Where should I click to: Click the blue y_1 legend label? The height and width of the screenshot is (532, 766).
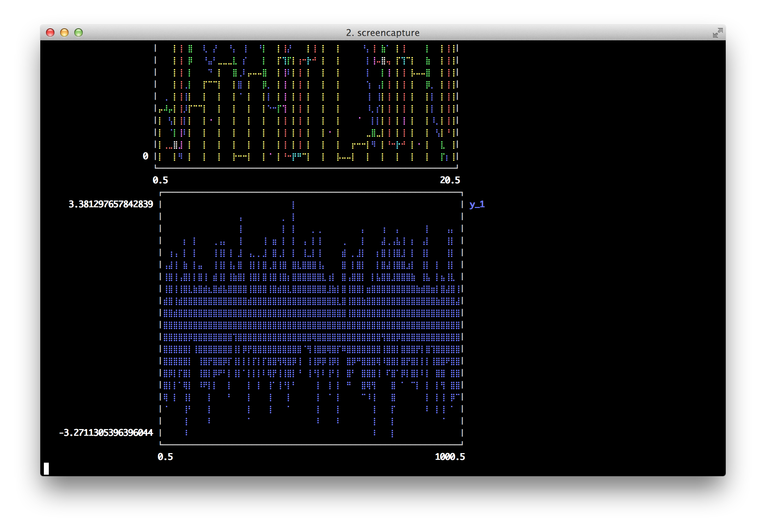(x=477, y=204)
